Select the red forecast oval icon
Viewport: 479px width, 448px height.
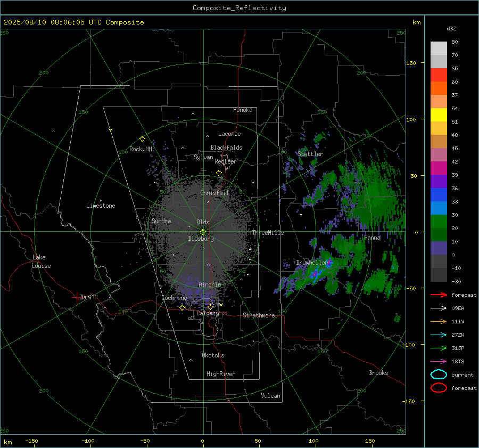[439, 388]
